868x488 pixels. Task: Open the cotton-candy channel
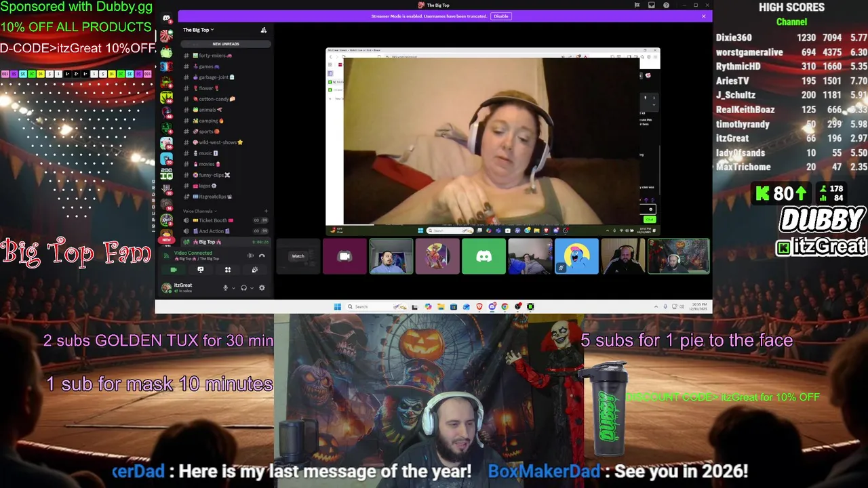point(226,99)
